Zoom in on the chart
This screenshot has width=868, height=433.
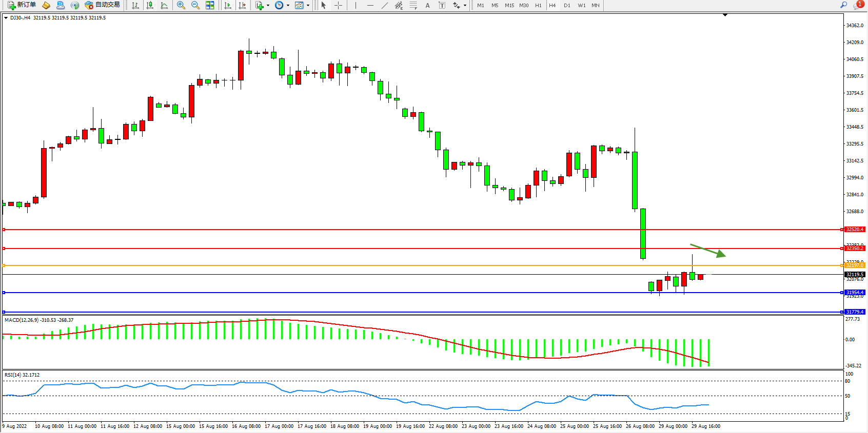coord(181,5)
